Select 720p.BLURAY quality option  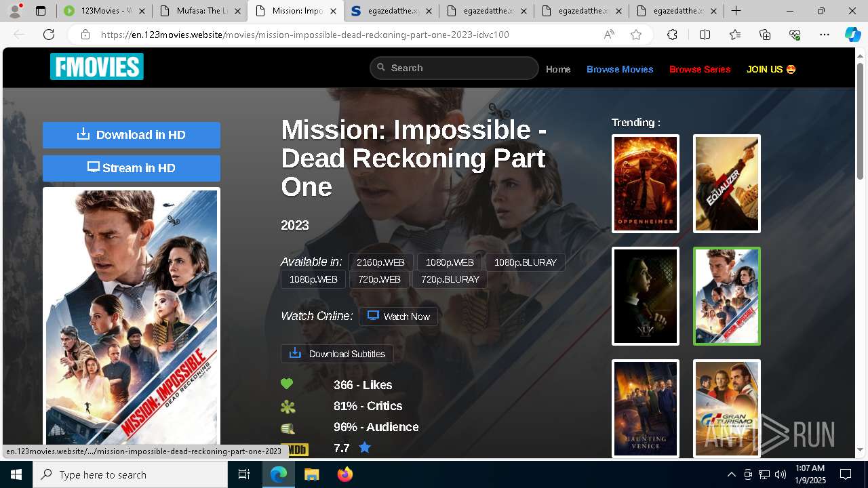tap(450, 279)
